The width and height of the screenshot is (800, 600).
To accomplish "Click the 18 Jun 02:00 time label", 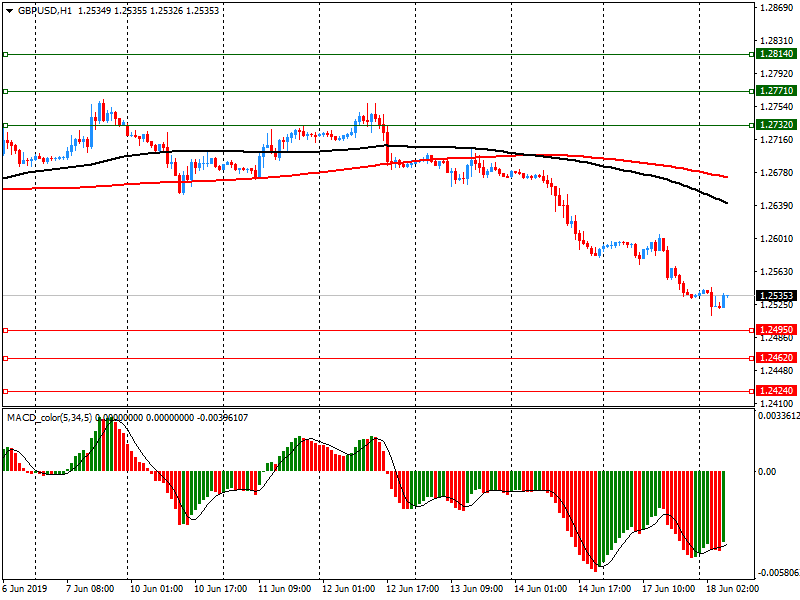I will pyautogui.click(x=733, y=588).
